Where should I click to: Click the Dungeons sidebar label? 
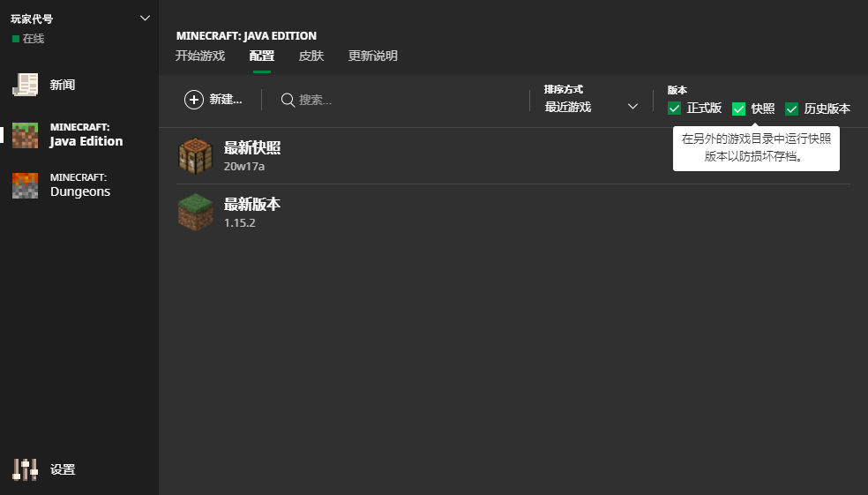(x=80, y=191)
